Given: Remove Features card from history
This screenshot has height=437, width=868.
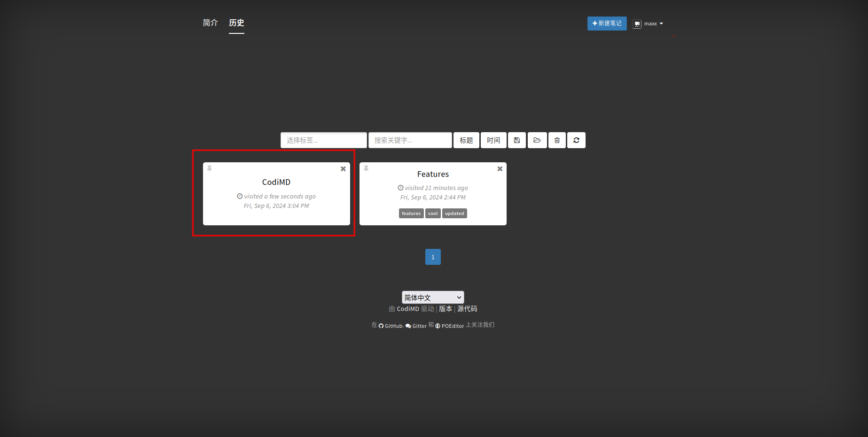Looking at the screenshot, I should pos(500,169).
